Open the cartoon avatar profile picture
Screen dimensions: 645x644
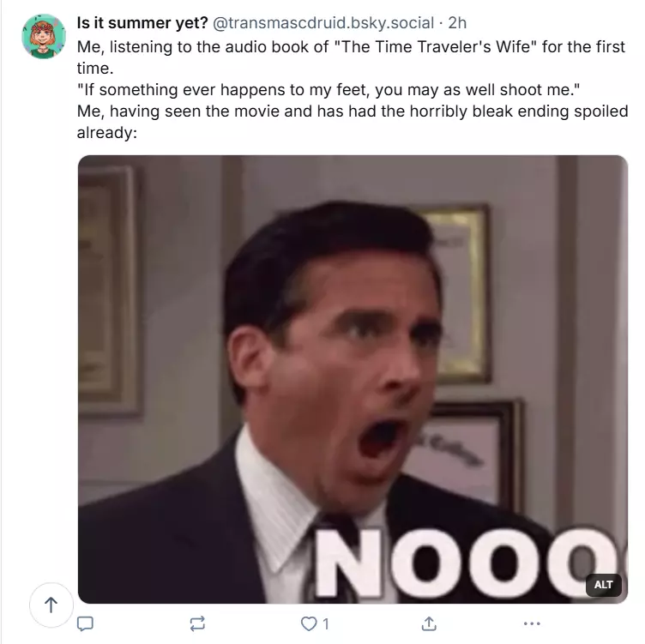[44, 36]
